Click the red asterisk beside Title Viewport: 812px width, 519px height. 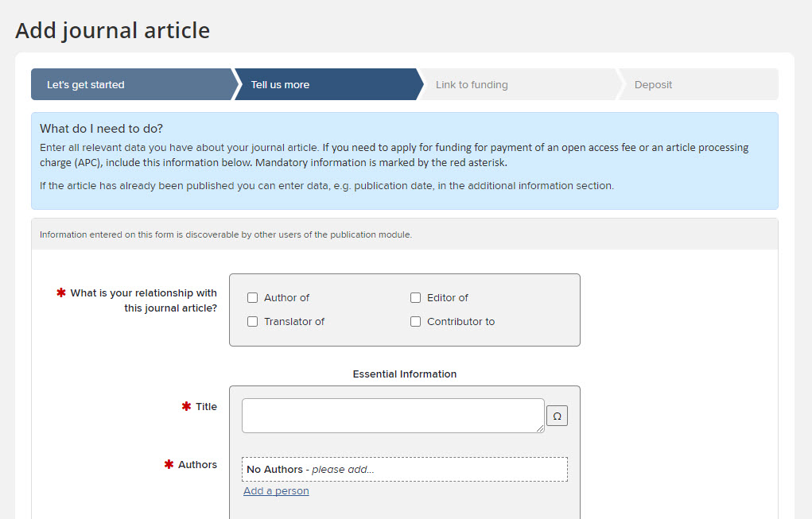pyautogui.click(x=186, y=406)
